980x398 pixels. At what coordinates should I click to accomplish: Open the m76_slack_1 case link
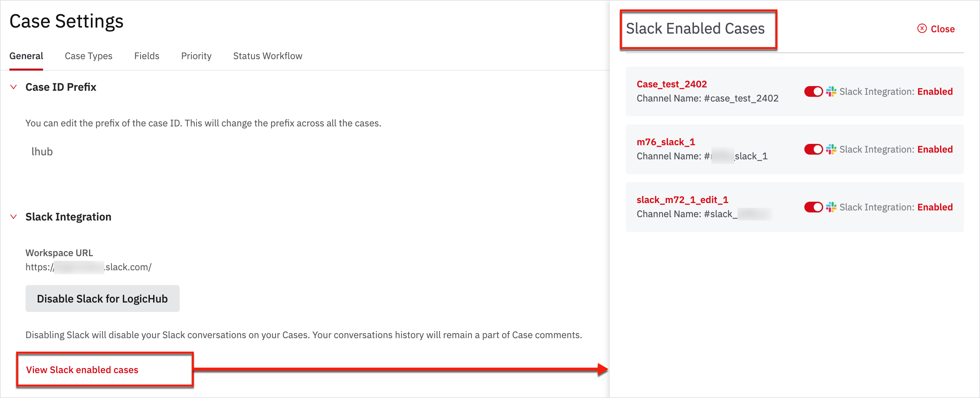(665, 142)
